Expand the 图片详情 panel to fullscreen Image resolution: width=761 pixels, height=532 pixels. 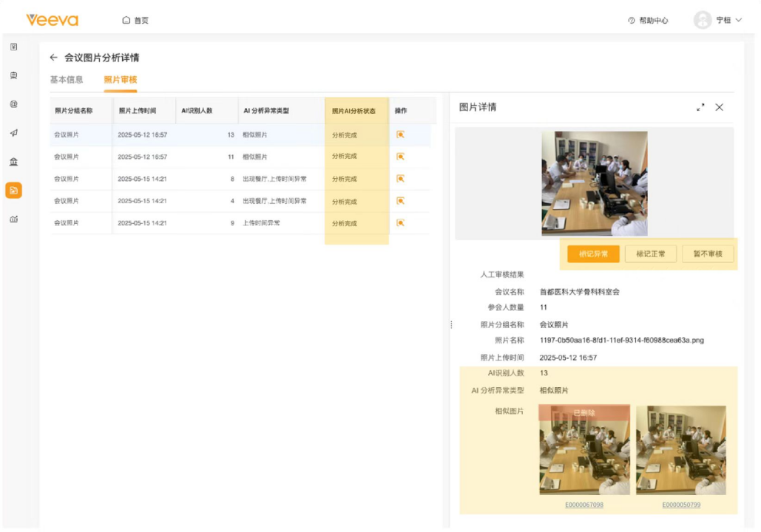[x=700, y=107]
